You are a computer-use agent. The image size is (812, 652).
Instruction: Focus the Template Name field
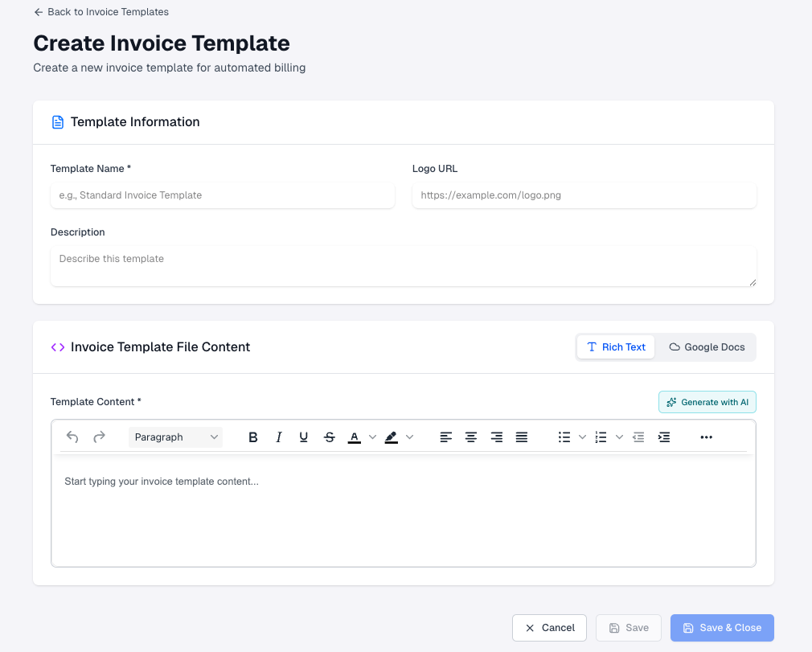coord(223,195)
